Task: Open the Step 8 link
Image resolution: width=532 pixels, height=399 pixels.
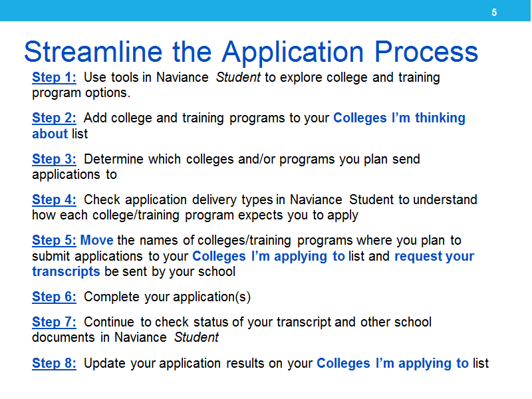Action: click(x=54, y=363)
